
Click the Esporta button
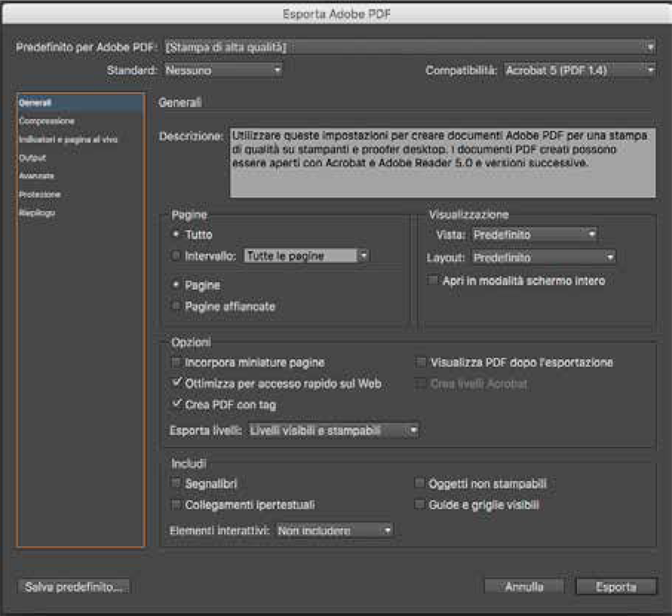pos(616,586)
